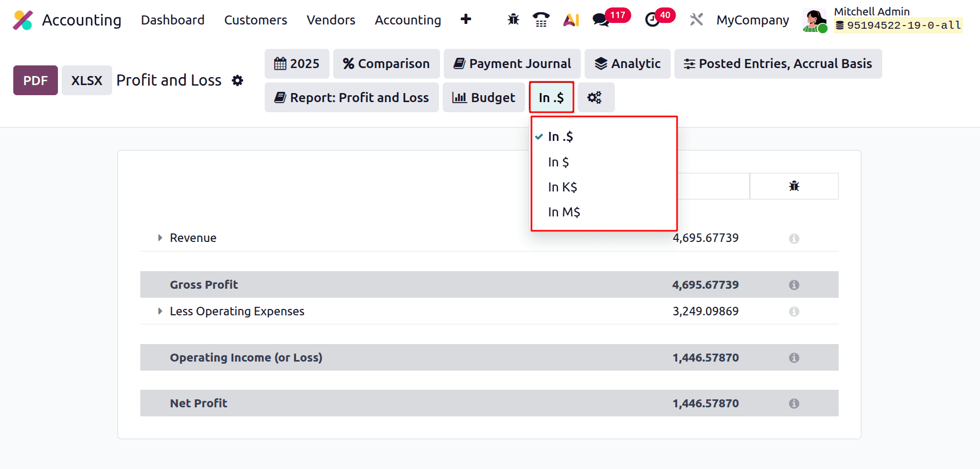Open the Comparison dropdown
980x469 pixels.
386,64
